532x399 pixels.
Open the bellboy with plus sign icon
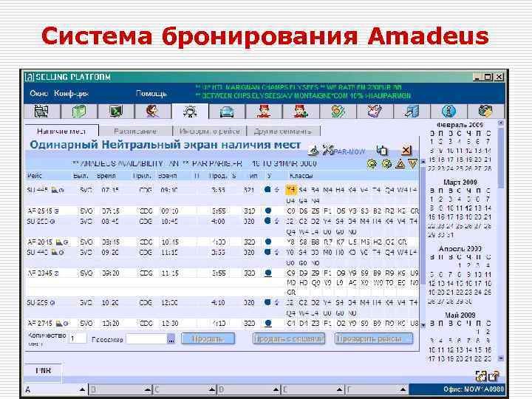(x=301, y=111)
